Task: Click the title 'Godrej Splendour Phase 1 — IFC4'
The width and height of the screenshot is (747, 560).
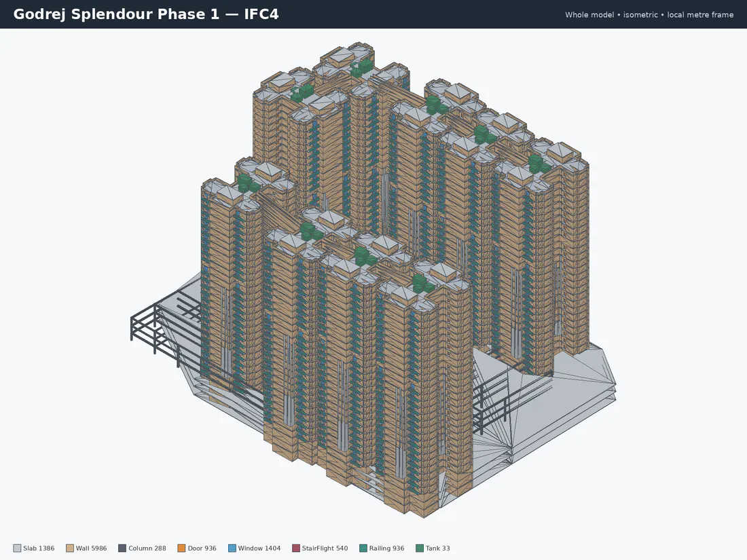Action: point(146,14)
